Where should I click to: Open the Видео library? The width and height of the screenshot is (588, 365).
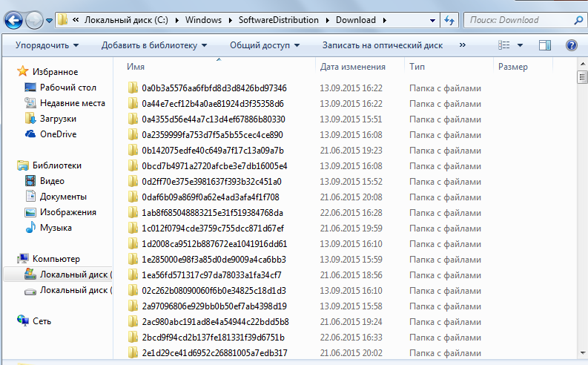click(52, 181)
